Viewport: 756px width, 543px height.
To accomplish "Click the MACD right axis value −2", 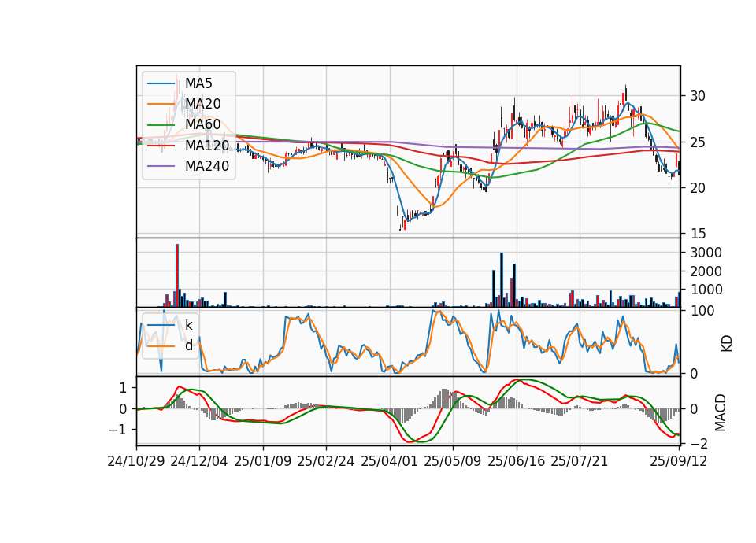I will click(x=699, y=443).
